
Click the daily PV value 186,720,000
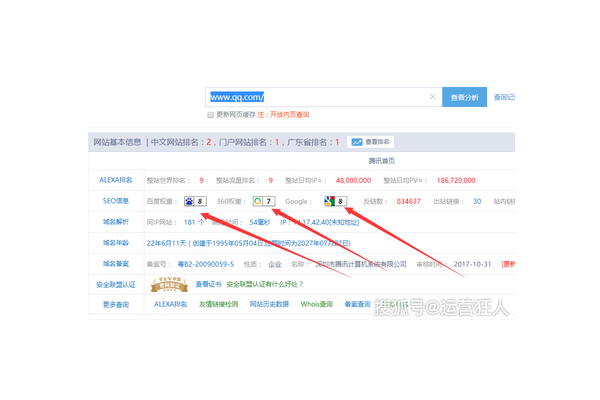(456, 180)
